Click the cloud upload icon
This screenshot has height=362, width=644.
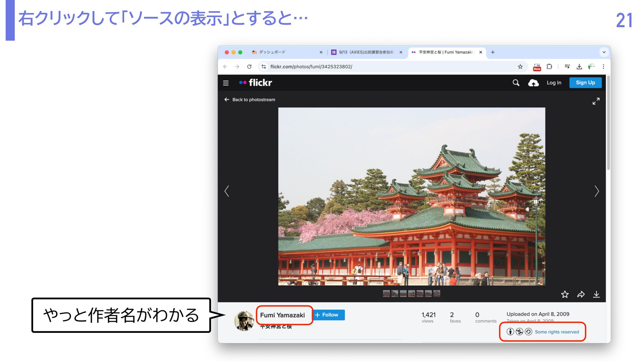(x=533, y=83)
